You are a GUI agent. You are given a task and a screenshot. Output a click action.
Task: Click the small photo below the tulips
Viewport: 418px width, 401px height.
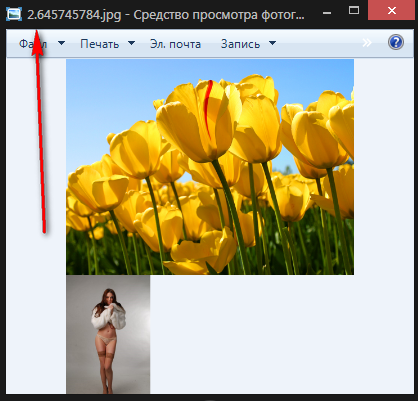pos(108,334)
